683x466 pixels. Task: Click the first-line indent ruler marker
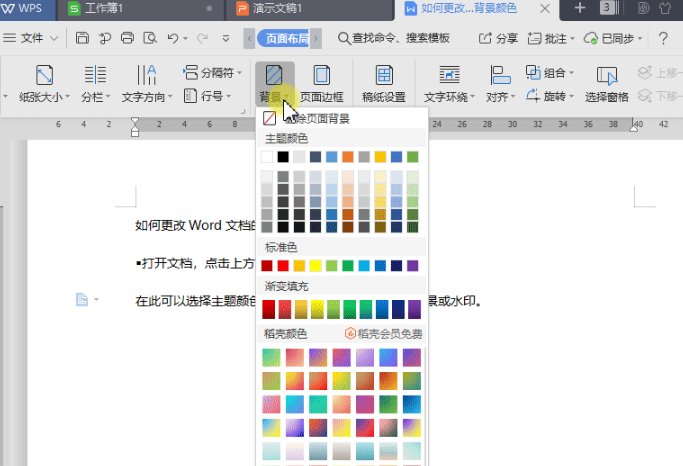135,121
